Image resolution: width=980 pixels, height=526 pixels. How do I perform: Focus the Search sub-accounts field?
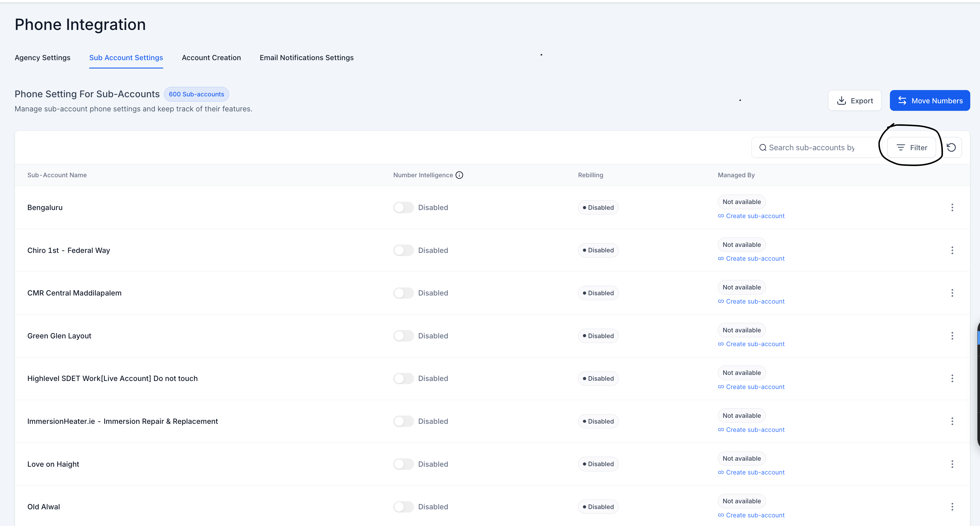814,148
